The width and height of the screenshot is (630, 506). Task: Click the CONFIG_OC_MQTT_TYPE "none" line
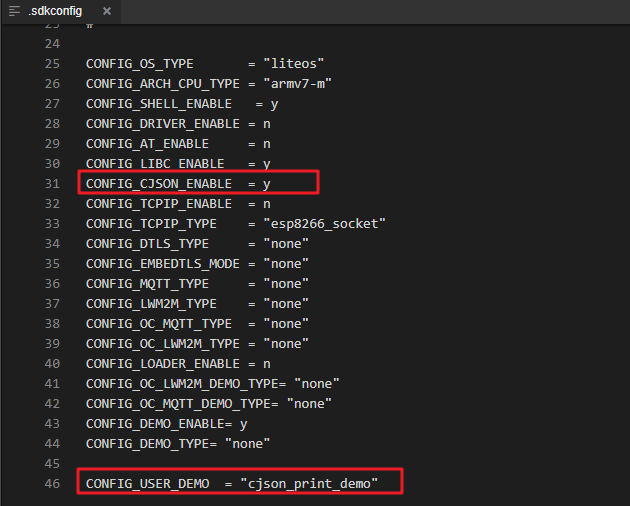tap(197, 324)
